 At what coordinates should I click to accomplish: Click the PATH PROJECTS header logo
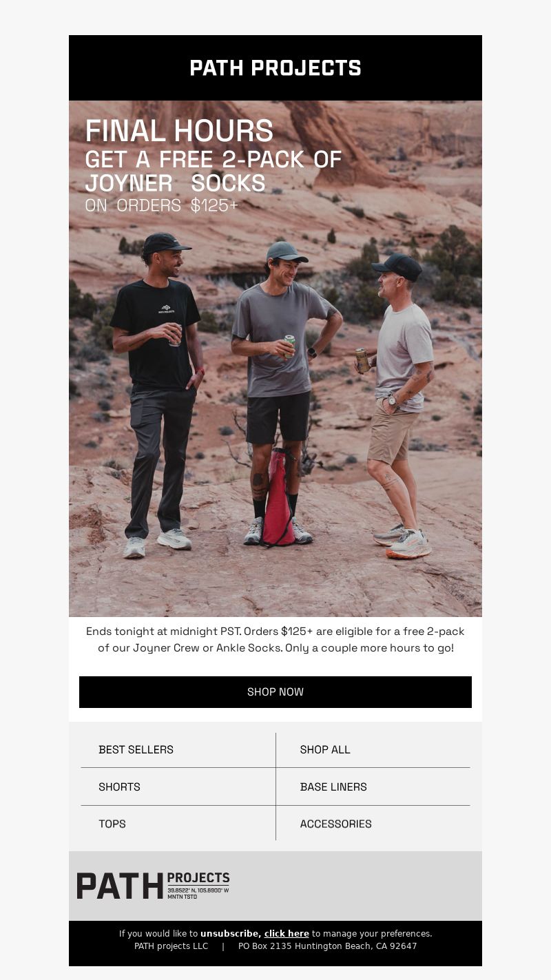(x=275, y=68)
